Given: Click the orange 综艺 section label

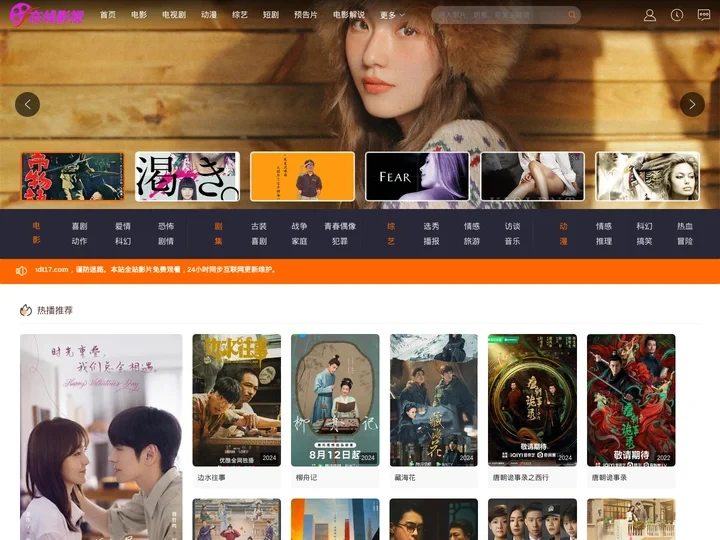Looking at the screenshot, I should 391,233.
